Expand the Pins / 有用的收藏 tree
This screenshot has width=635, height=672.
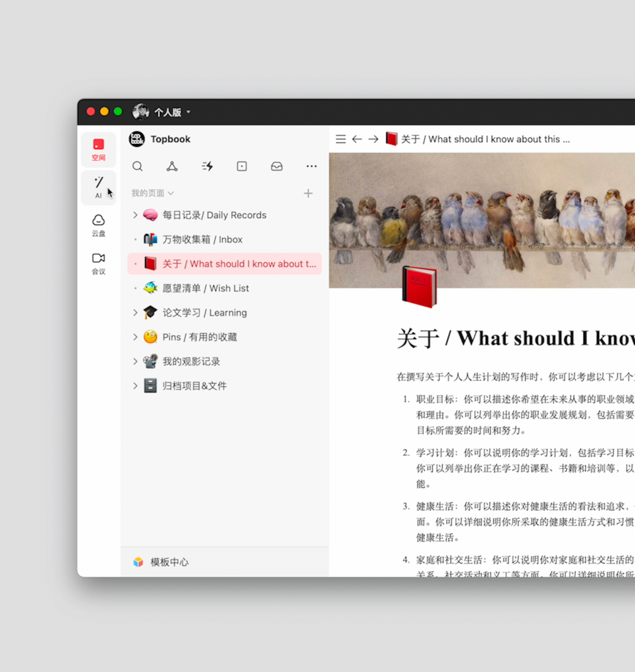pyautogui.click(x=135, y=337)
